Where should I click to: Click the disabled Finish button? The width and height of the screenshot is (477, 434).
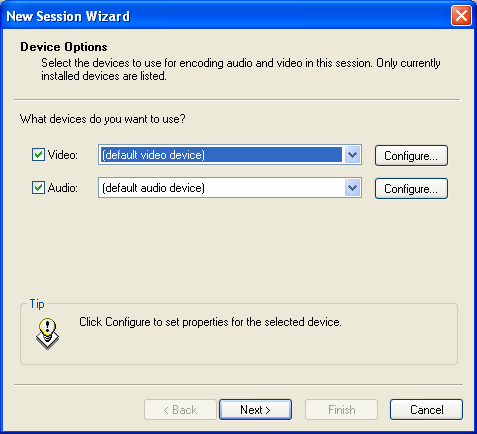(341, 410)
